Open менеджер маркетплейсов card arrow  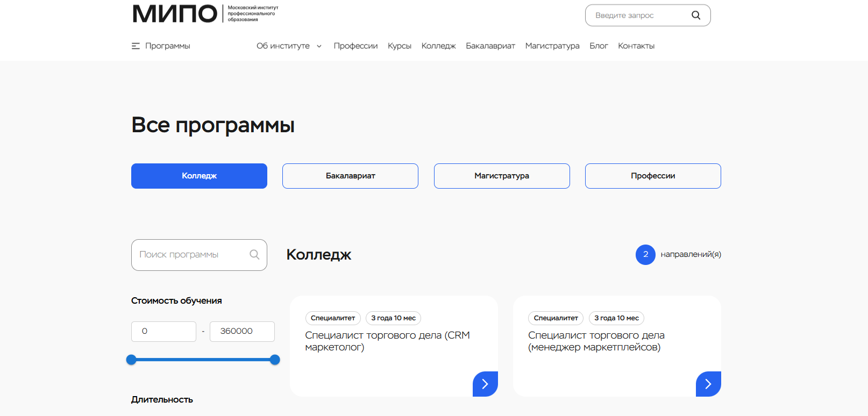point(708,384)
